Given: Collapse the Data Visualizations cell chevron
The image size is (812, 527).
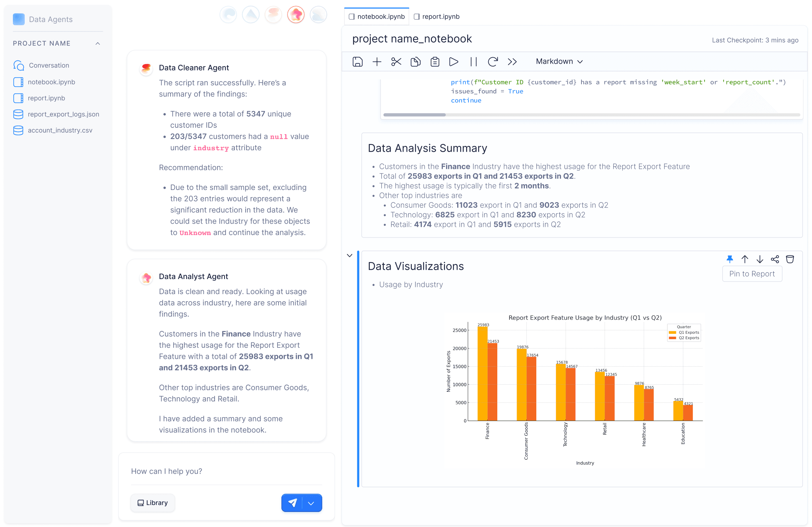Looking at the screenshot, I should point(350,255).
